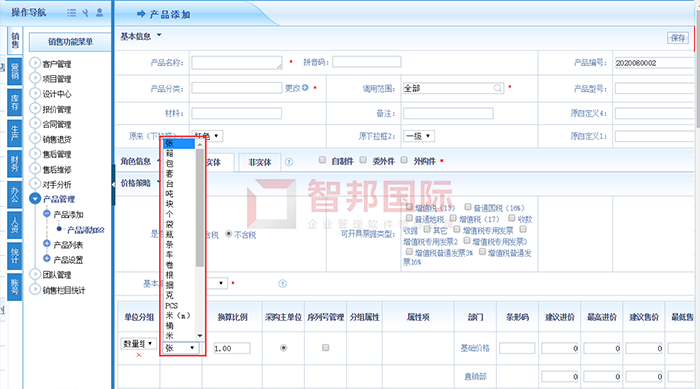Expand 客户管理 menu node
This screenshot has width=700, height=389.
[35, 63]
